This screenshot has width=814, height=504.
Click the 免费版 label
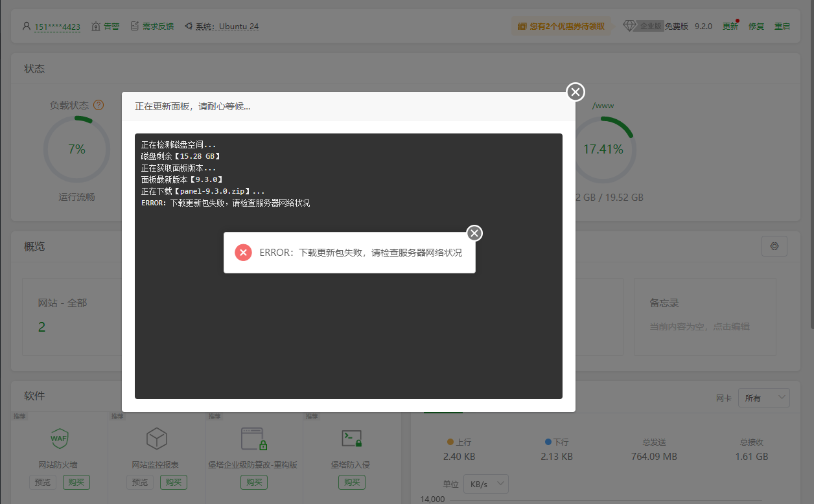[677, 27]
